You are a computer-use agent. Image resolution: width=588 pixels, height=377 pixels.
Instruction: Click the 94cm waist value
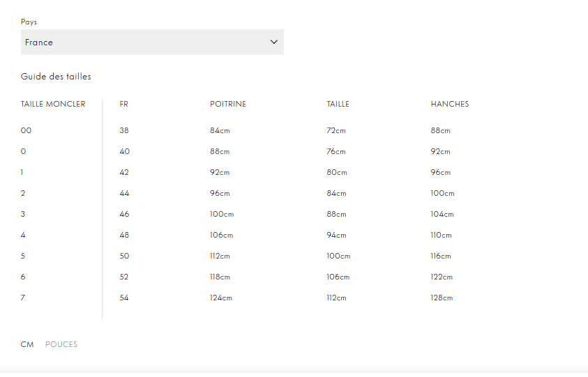tap(336, 235)
